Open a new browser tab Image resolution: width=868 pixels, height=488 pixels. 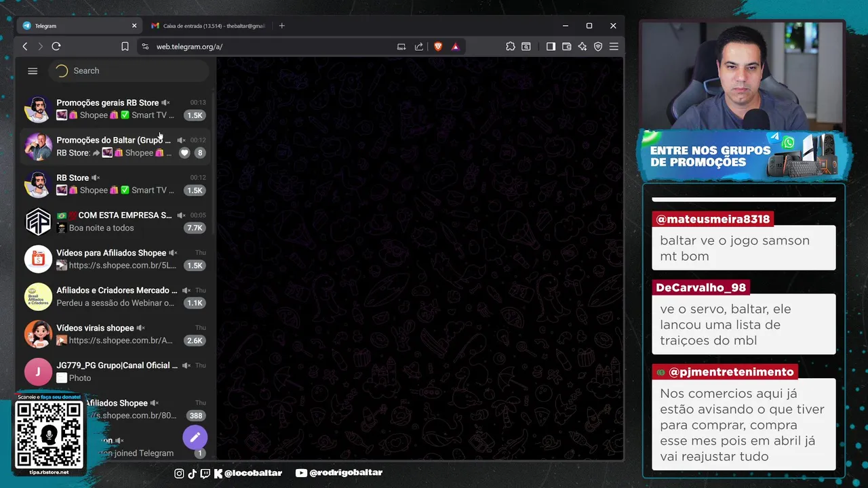(282, 26)
